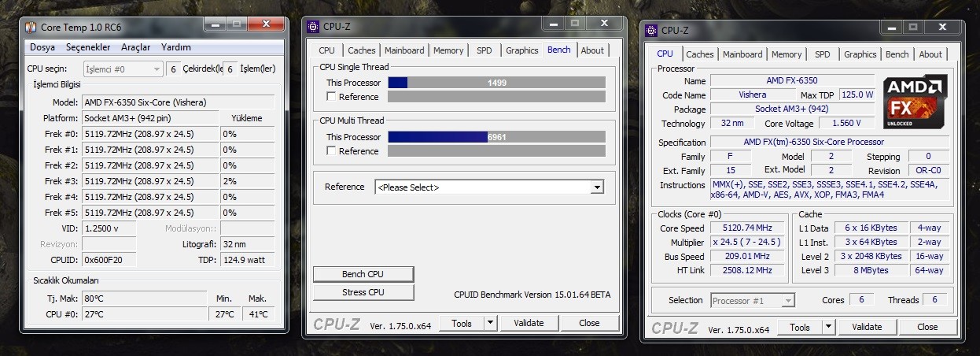The height and width of the screenshot is (356, 980).
Task: Switch to About tab in Bench window
Action: pyautogui.click(x=592, y=50)
